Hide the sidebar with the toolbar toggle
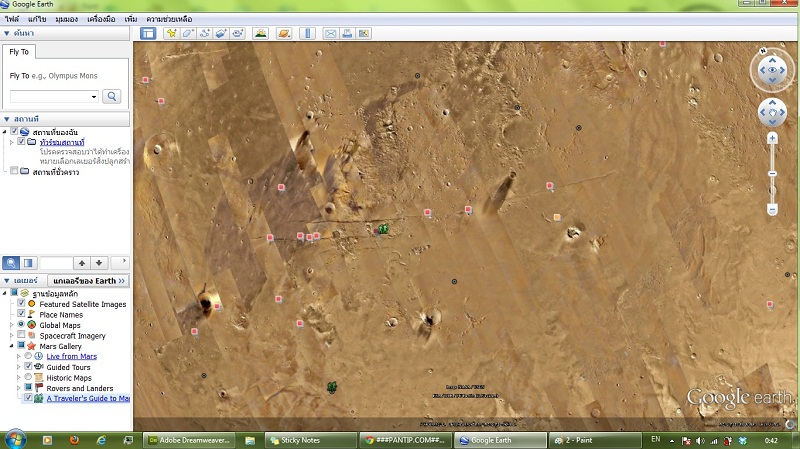Screen dimensions: 800x449 148,34
